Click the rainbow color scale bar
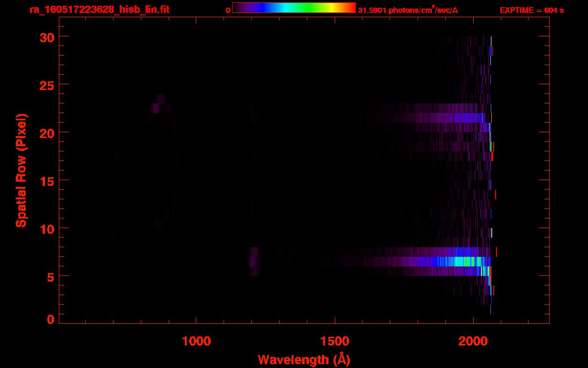The width and height of the screenshot is (588, 368). (x=294, y=8)
